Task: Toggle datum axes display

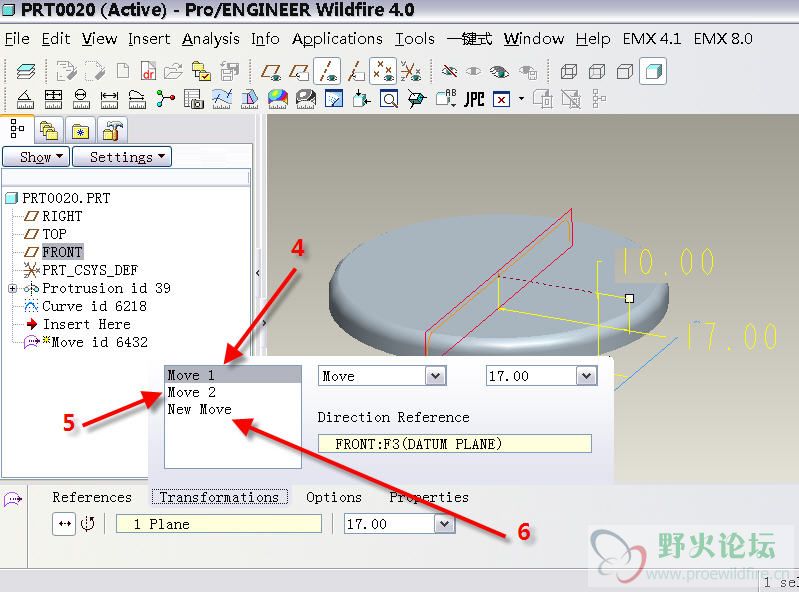Action: point(327,71)
